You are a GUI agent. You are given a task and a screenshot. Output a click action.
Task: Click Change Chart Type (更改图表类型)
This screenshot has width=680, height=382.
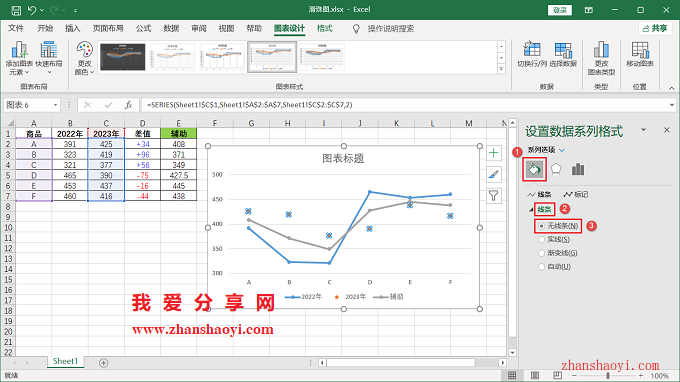[601, 58]
